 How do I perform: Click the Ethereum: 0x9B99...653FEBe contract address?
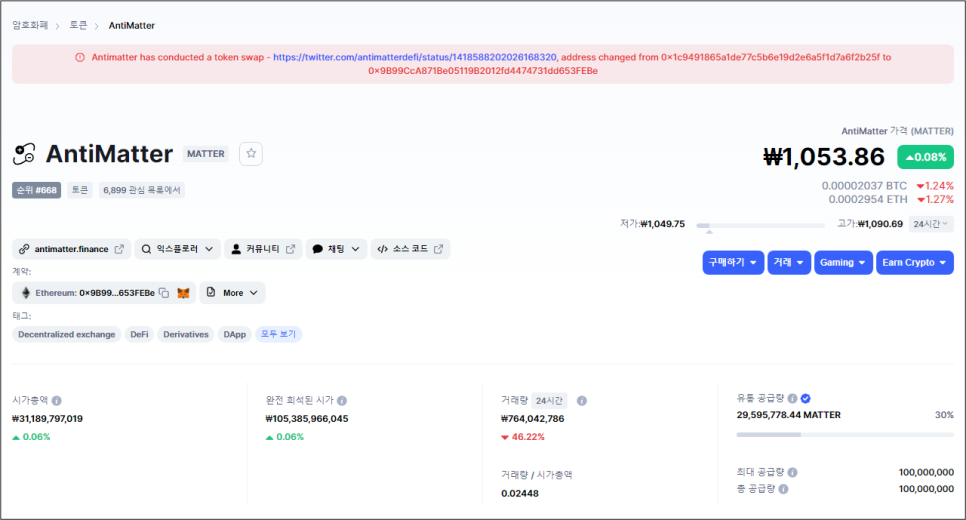[x=95, y=293]
